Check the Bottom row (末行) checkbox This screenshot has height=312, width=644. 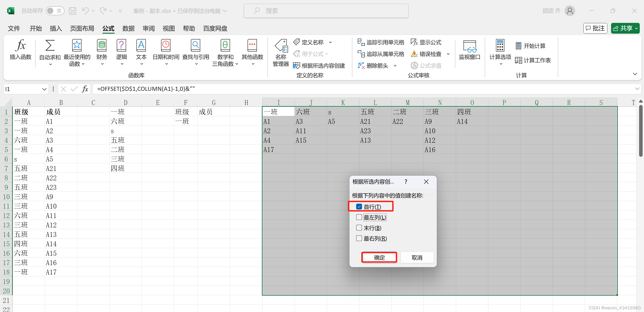pos(359,228)
